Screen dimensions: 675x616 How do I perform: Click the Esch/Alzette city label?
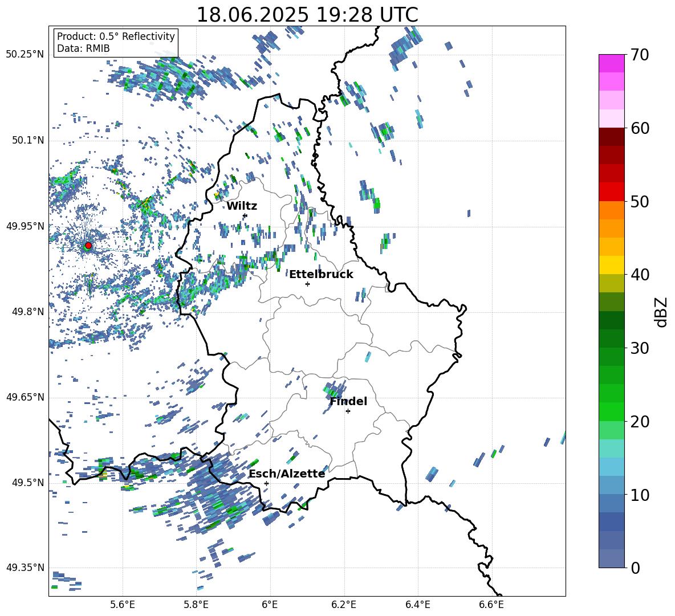point(287,474)
